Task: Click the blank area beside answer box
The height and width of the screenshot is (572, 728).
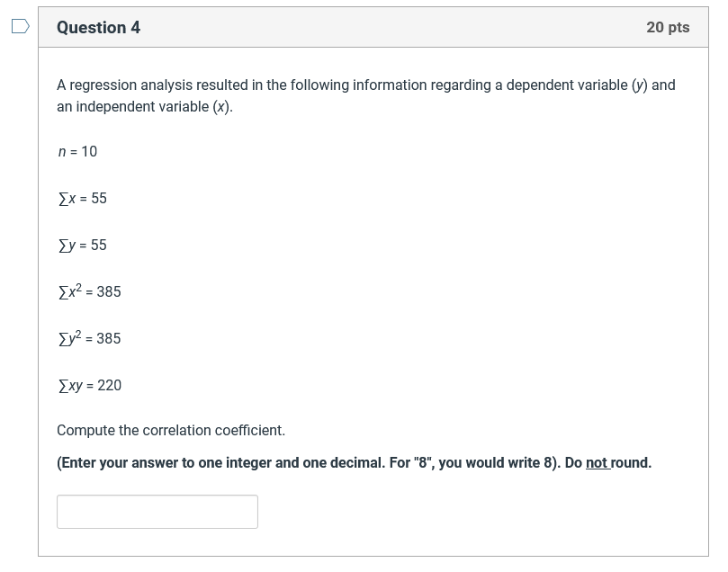Action: click(464, 512)
